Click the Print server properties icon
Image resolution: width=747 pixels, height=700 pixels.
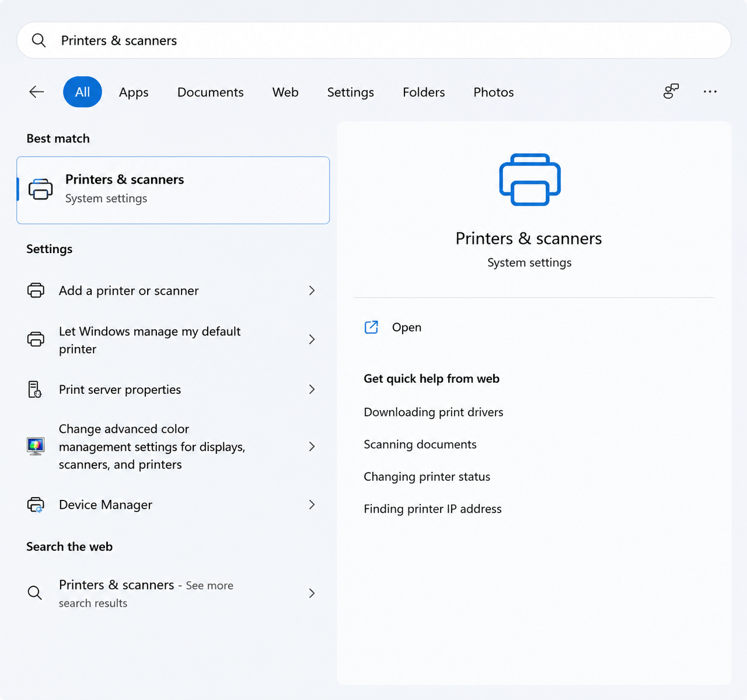pyautogui.click(x=35, y=389)
